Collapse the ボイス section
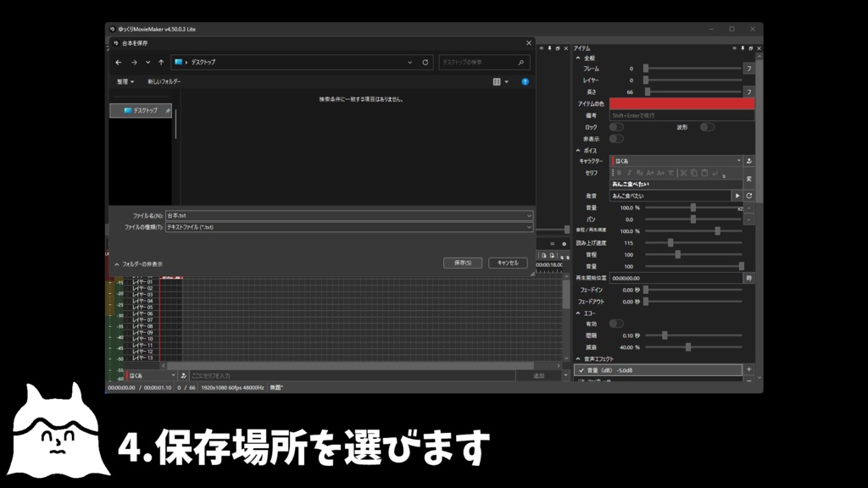Image resolution: width=868 pixels, height=488 pixels. tap(578, 151)
